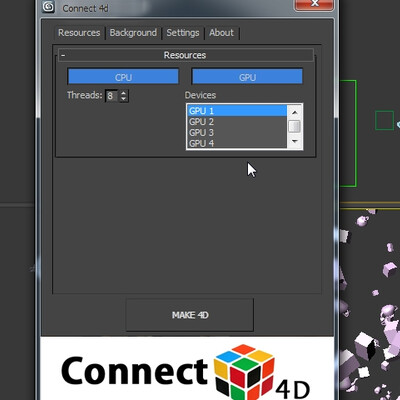The height and width of the screenshot is (400, 400).
Task: Click the Threads value field
Action: (111, 96)
